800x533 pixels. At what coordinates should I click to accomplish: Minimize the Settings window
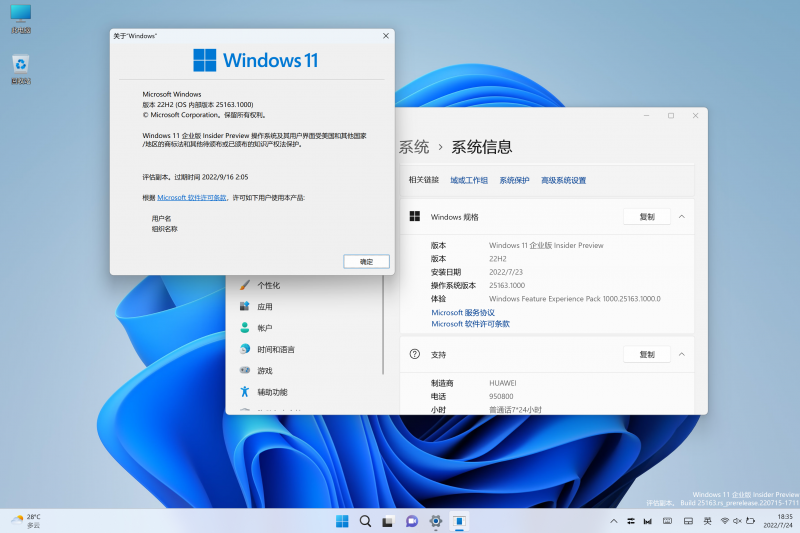tap(646, 116)
